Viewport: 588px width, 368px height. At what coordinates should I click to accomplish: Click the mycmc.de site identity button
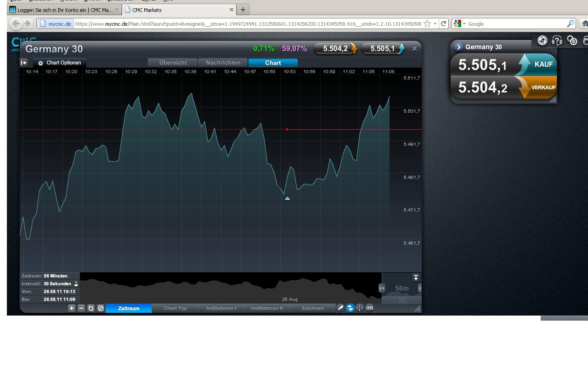(55, 23)
